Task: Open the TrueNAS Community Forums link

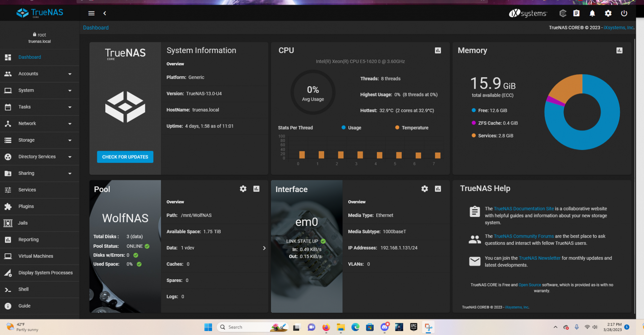Action: 524,236
